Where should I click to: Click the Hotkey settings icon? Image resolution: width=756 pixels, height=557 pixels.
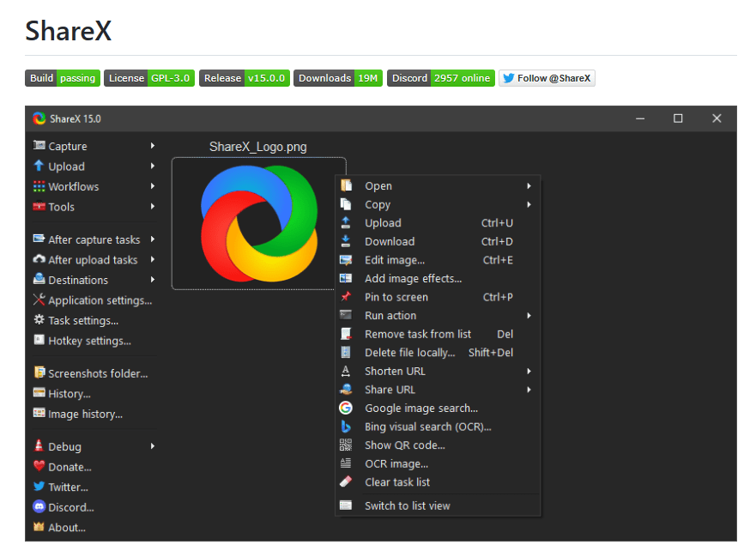pyautogui.click(x=39, y=340)
